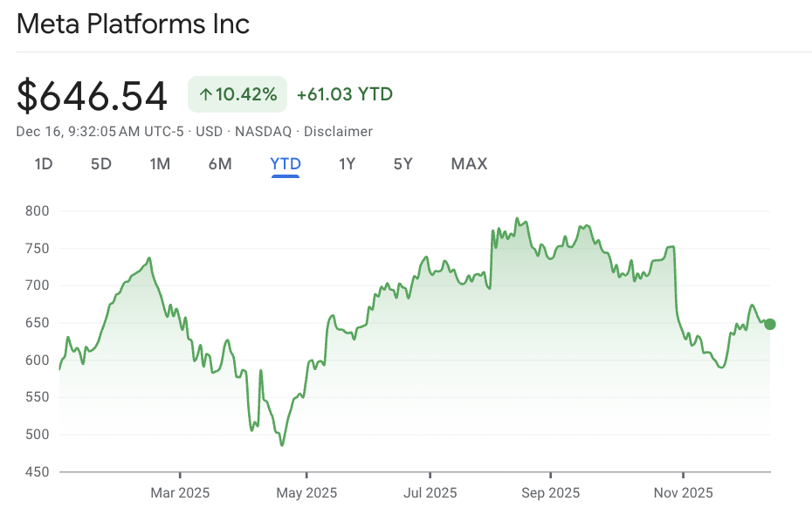Click the Jul 2025 axis label

coord(430,493)
